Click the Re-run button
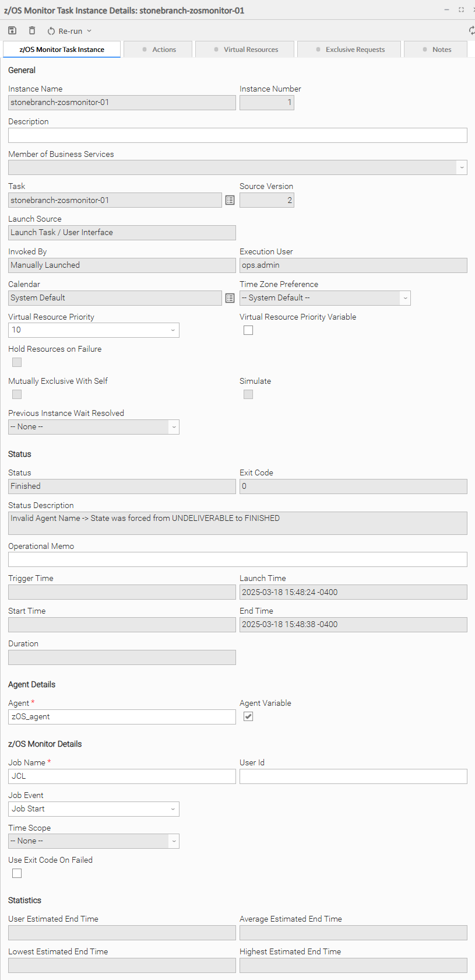This screenshot has width=475, height=980. click(65, 31)
